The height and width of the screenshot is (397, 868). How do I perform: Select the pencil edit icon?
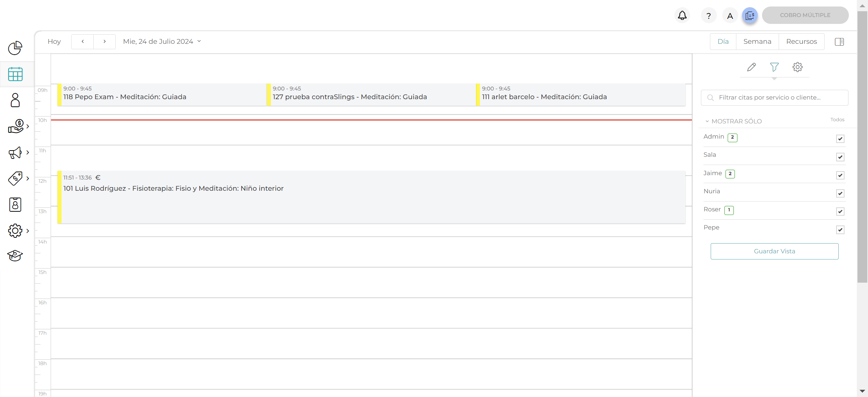(x=751, y=67)
